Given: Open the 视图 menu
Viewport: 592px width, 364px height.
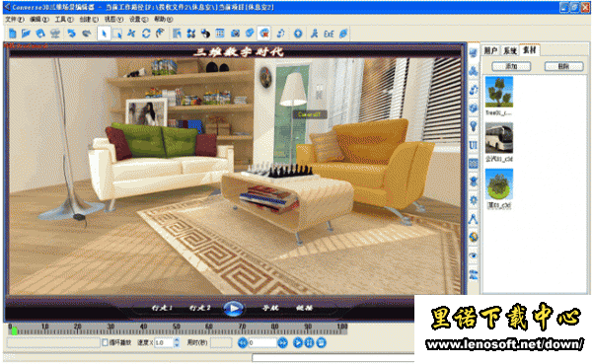Looking at the screenshot, I should click(113, 20).
